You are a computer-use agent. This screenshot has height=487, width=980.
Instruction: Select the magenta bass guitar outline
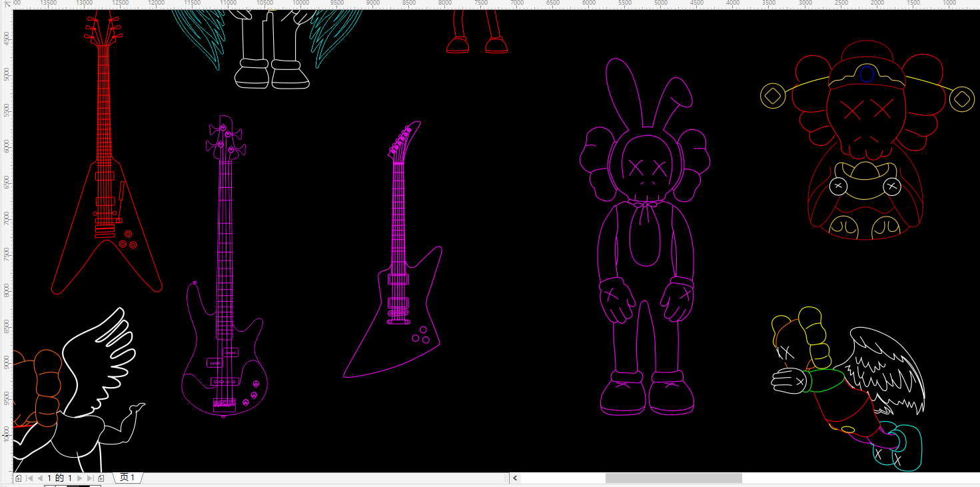pos(224,266)
